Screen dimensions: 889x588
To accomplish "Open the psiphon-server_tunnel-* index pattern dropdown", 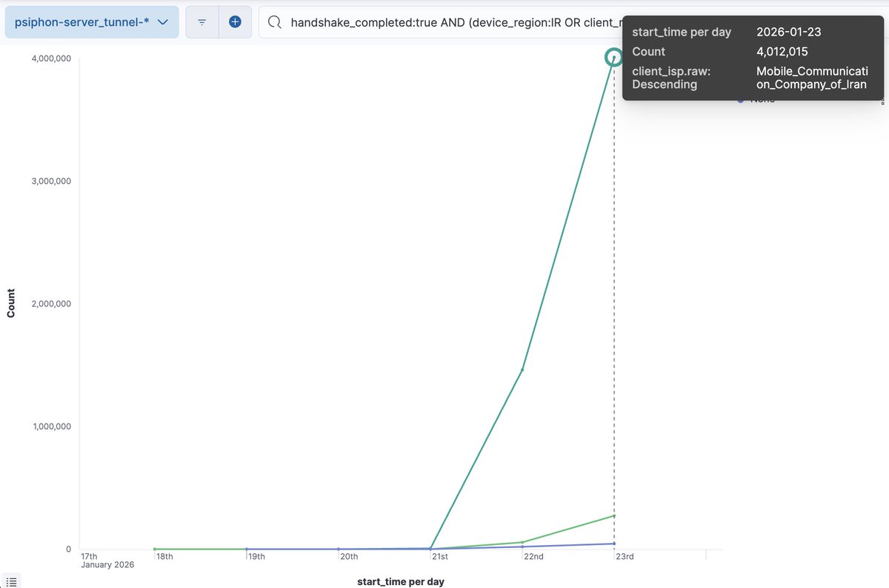I will (x=91, y=22).
